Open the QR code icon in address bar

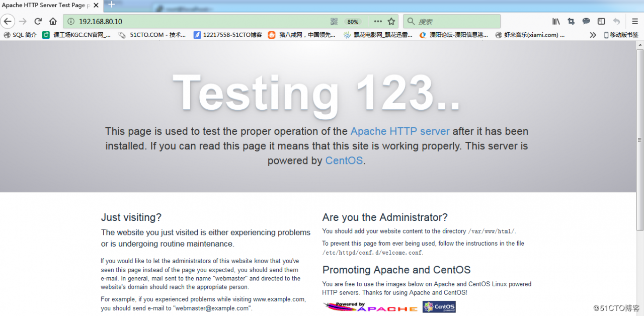pos(334,21)
